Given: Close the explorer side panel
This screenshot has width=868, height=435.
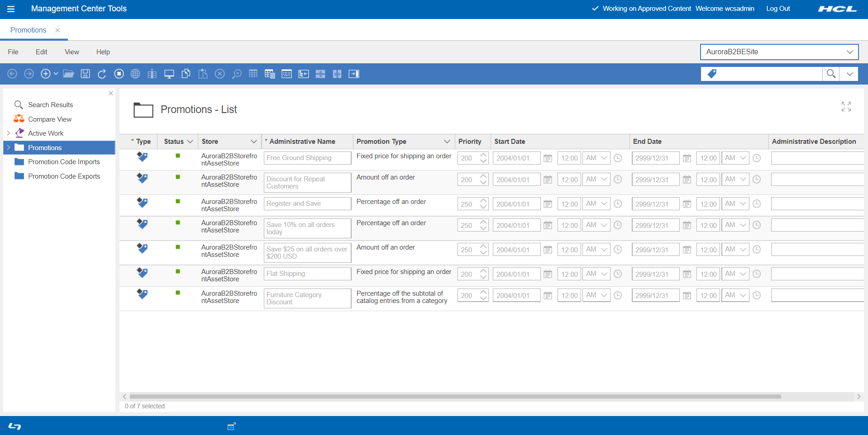Looking at the screenshot, I should 111,93.
